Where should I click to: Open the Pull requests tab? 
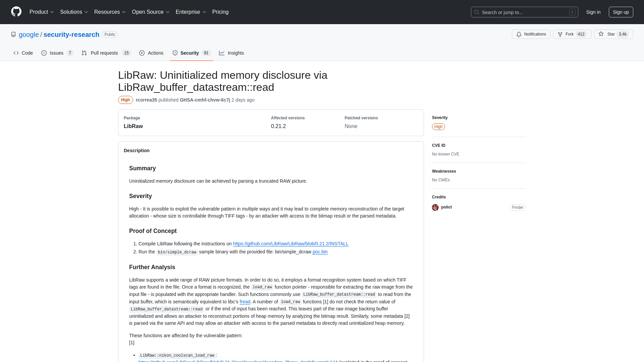pos(106,53)
